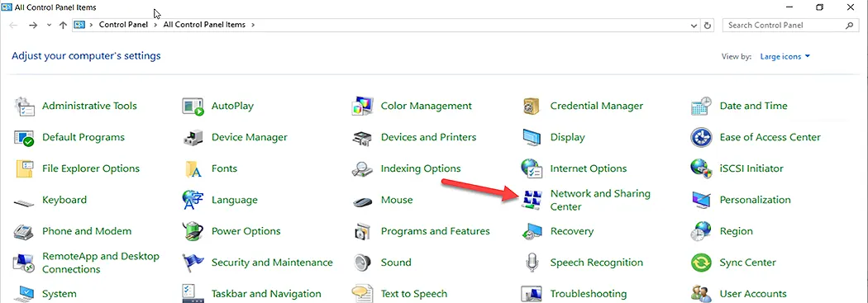Click the Device Manager icon
Image resolution: width=868 pixels, height=303 pixels.
(x=193, y=137)
